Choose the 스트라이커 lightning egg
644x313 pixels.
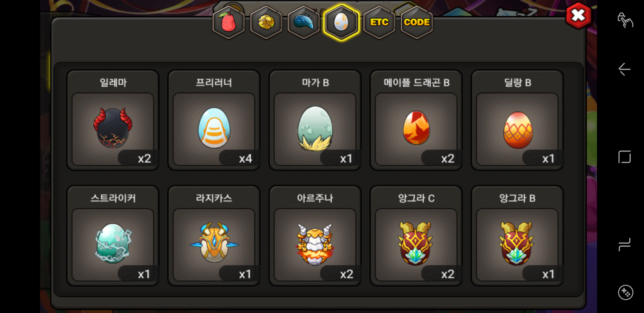coord(113,236)
